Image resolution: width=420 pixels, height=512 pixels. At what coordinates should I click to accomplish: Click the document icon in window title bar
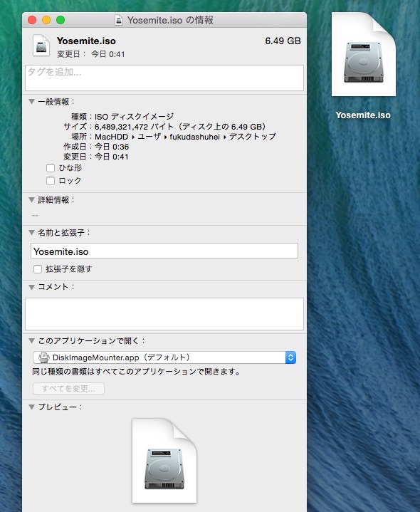point(119,20)
